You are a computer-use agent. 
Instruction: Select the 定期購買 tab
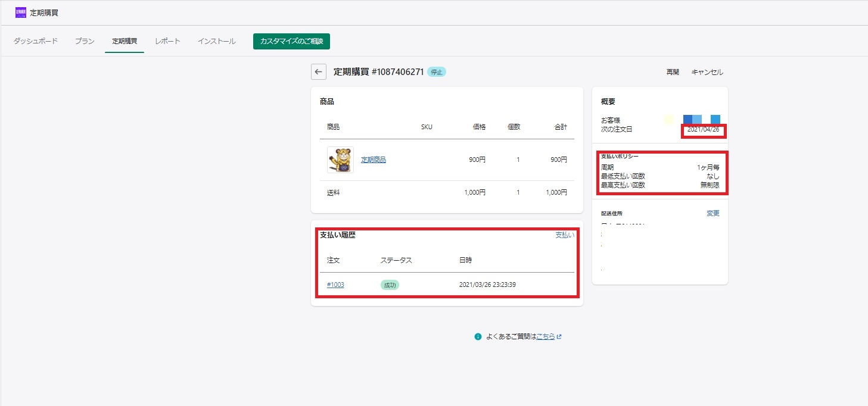tap(125, 41)
